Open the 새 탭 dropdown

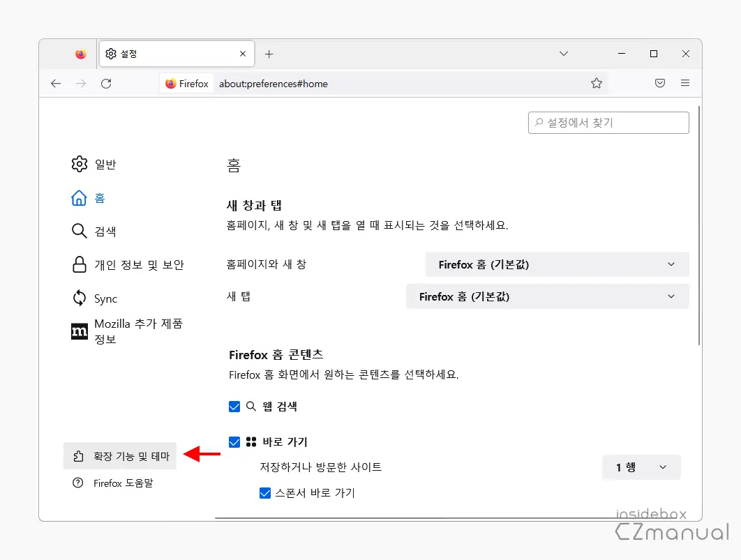pyautogui.click(x=548, y=296)
